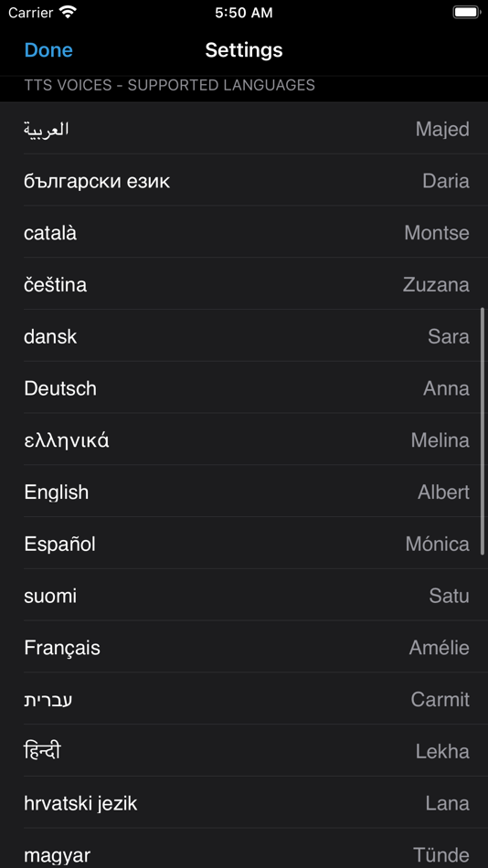488x868 pixels.
Task: Select the български език voice row
Action: [x=244, y=181]
